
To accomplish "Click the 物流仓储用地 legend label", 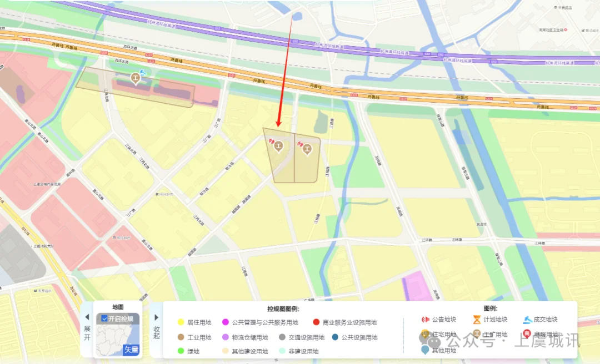I will (250, 337).
